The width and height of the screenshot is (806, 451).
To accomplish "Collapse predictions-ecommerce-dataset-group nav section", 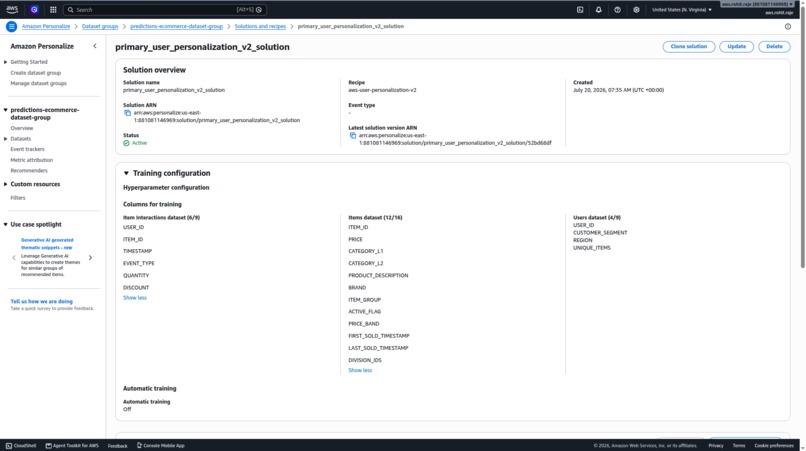I will (x=6, y=110).
